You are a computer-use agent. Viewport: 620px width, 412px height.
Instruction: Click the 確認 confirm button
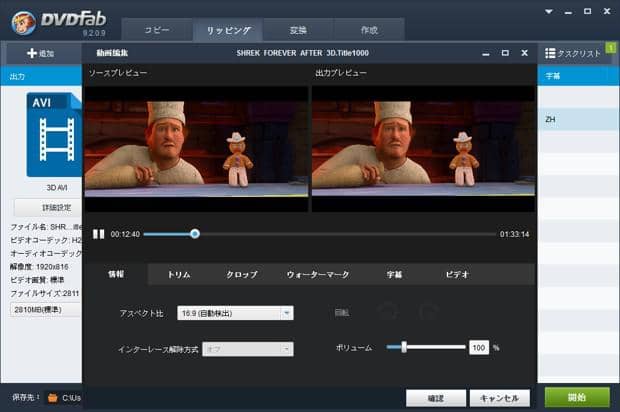[x=436, y=398]
